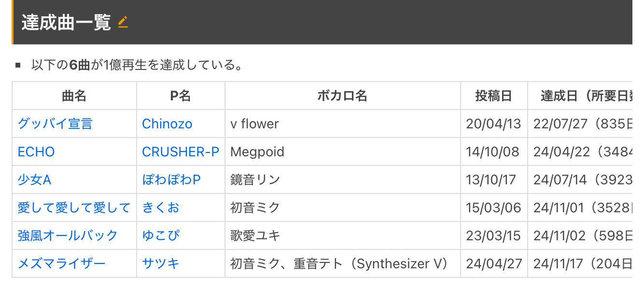Visit the ぽわぽわP producer page
The image size is (644, 303).
click(171, 180)
